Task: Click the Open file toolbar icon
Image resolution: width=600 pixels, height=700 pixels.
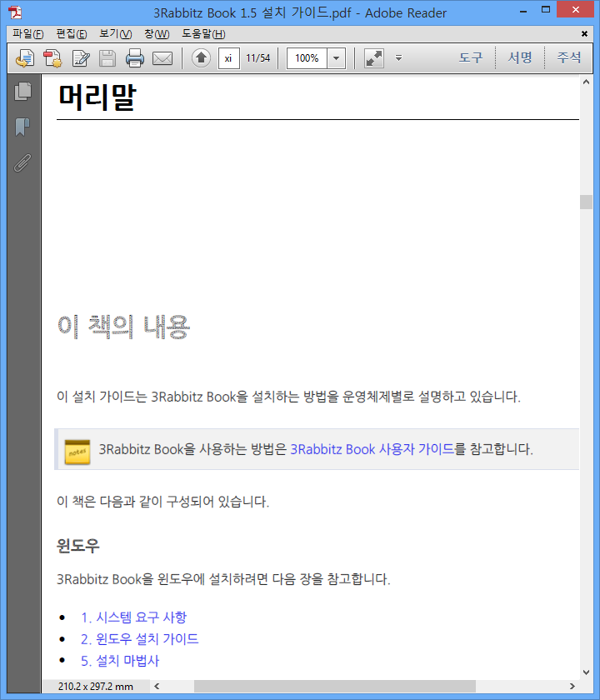Action: (x=24, y=58)
